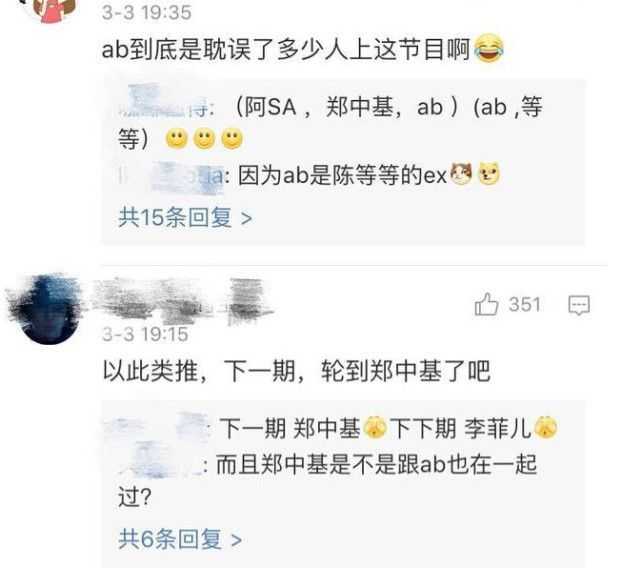Like the comment with 351 thumbs up
The height and width of the screenshot is (568, 641).
[x=486, y=304]
